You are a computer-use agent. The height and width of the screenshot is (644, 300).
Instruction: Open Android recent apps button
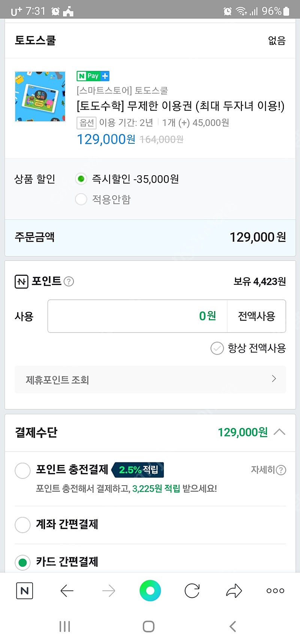64,626
